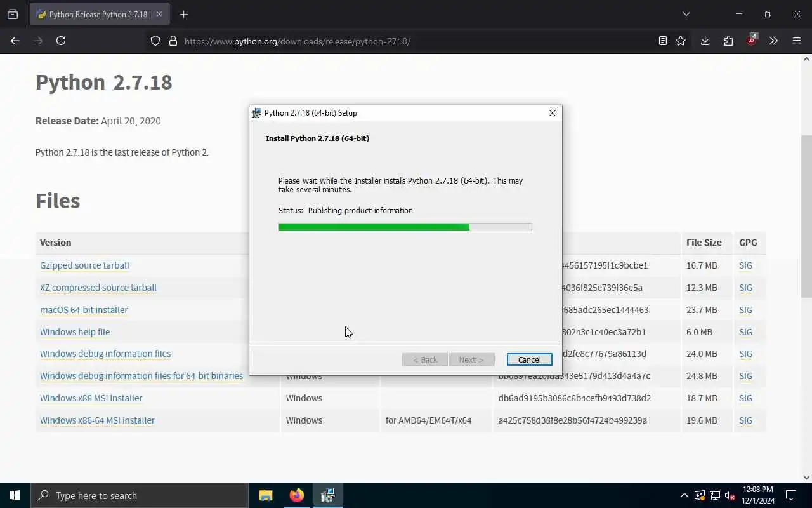This screenshot has width=812, height=508.
Task: Download Windows x86-64 MSI installer
Action: point(97,420)
